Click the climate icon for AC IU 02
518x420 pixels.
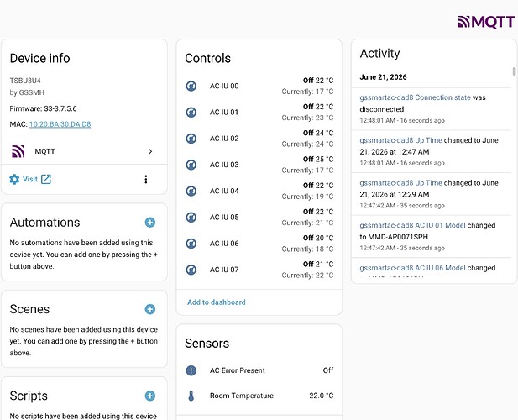pyautogui.click(x=191, y=139)
